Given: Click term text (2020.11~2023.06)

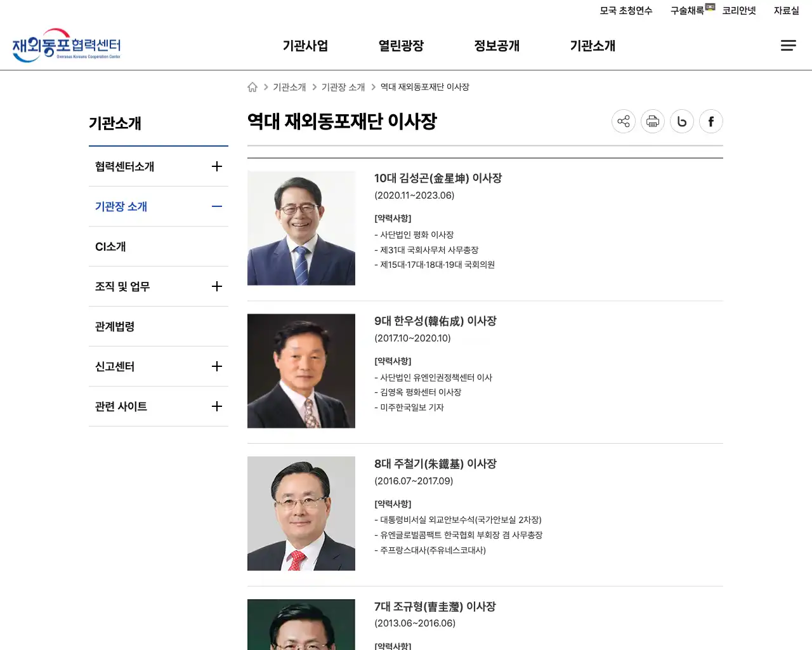Looking at the screenshot, I should click(414, 196).
